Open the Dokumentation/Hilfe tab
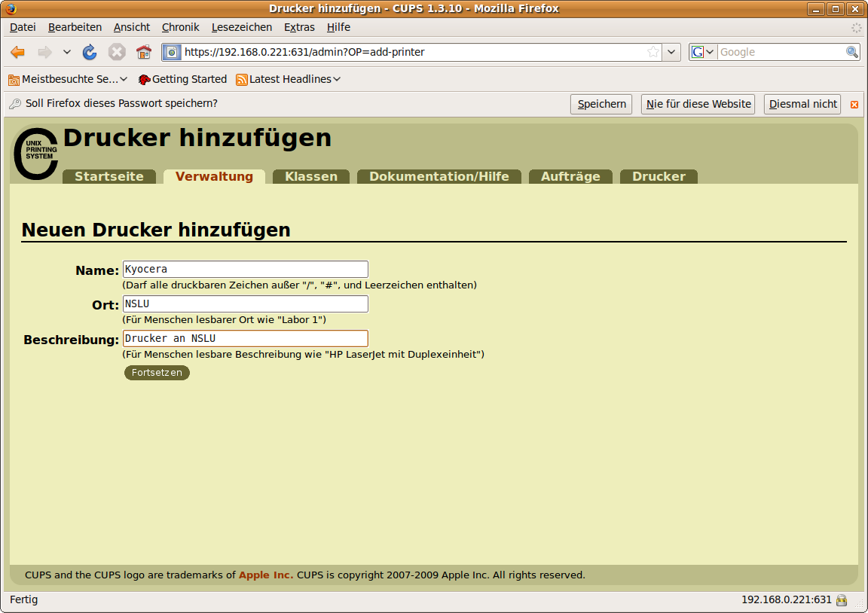The height and width of the screenshot is (613, 868). point(439,176)
